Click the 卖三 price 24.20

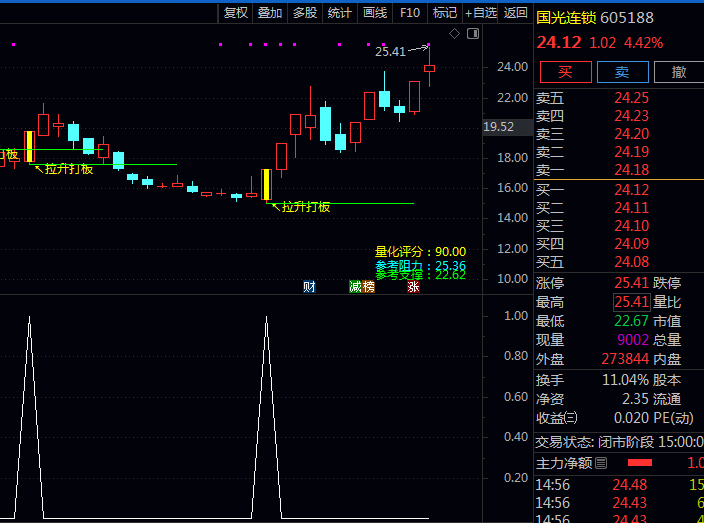[632, 134]
